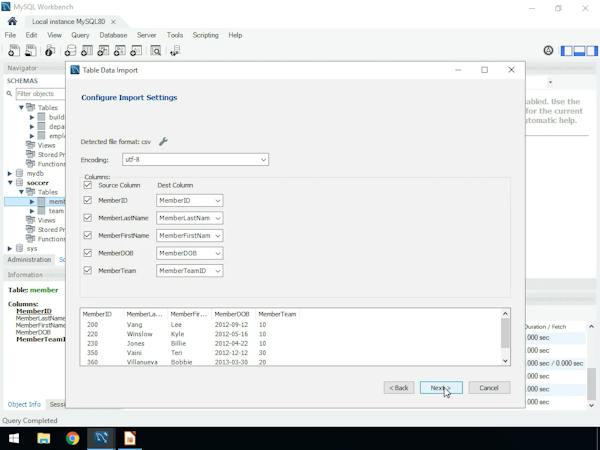Create new schema toolbar icon
The height and width of the screenshot is (450, 600).
tap(70, 51)
